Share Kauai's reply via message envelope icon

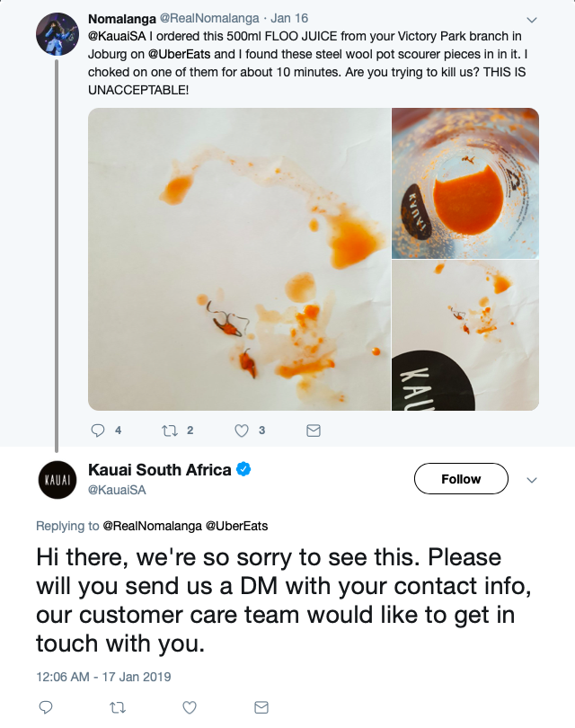pos(261,707)
